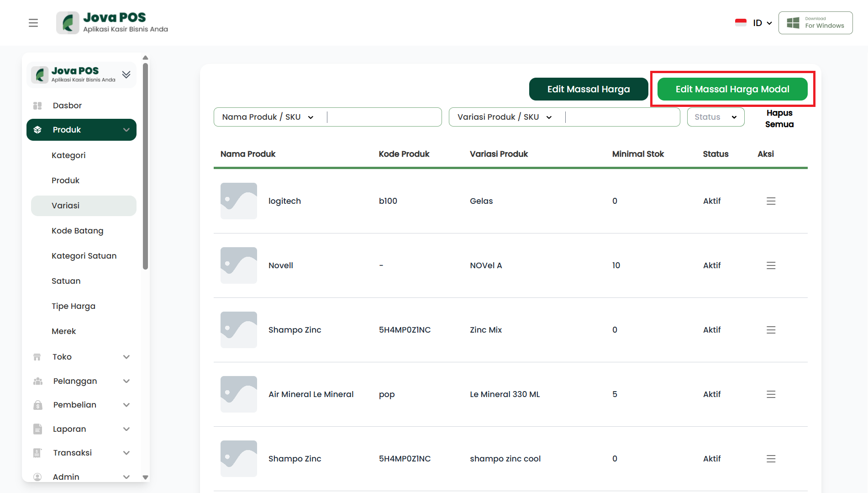Click the hamburger menu icon in header
The image size is (868, 493).
click(x=33, y=23)
